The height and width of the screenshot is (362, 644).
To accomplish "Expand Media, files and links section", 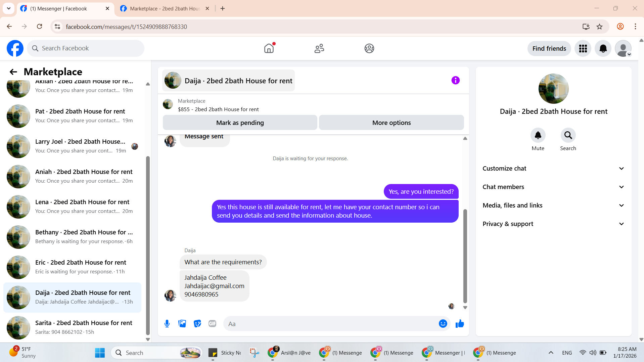I will (x=553, y=206).
